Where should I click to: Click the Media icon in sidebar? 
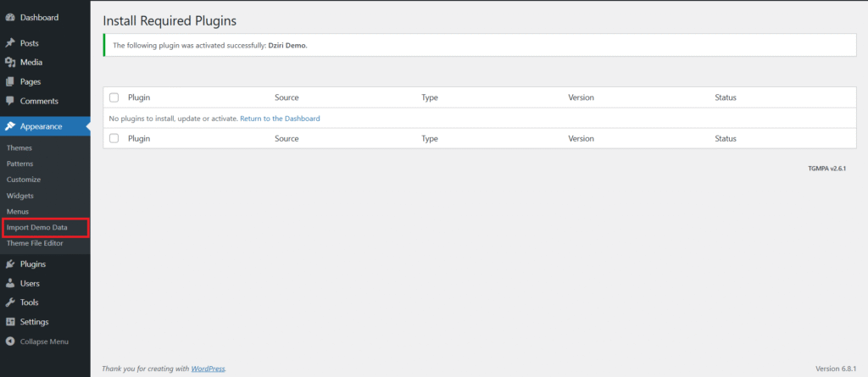click(10, 63)
